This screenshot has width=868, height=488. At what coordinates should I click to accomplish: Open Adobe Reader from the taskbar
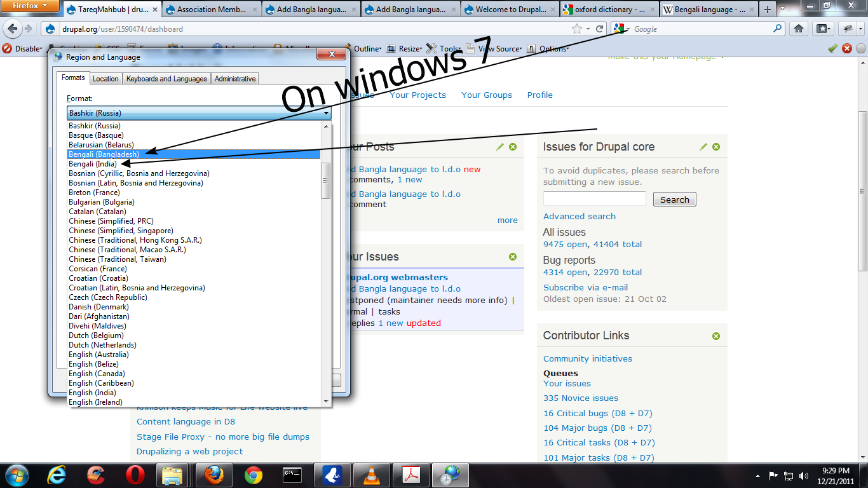(411, 475)
